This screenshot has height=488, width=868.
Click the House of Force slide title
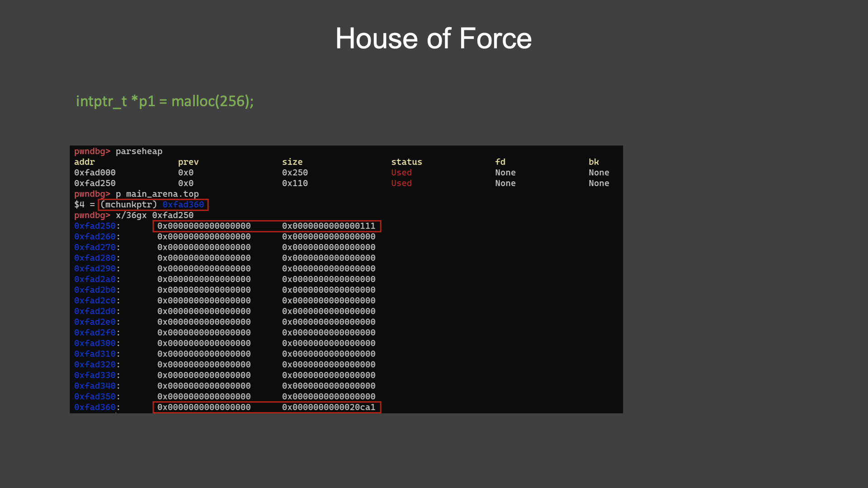[433, 38]
